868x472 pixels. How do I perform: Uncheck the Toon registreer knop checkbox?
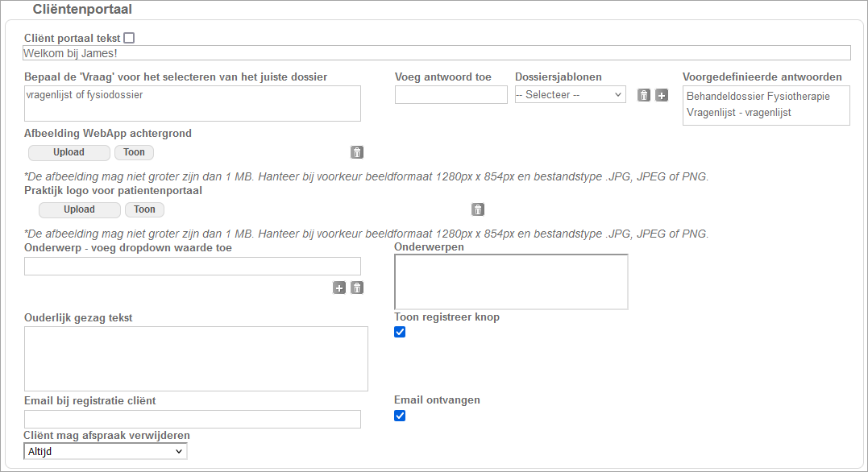[x=400, y=332]
